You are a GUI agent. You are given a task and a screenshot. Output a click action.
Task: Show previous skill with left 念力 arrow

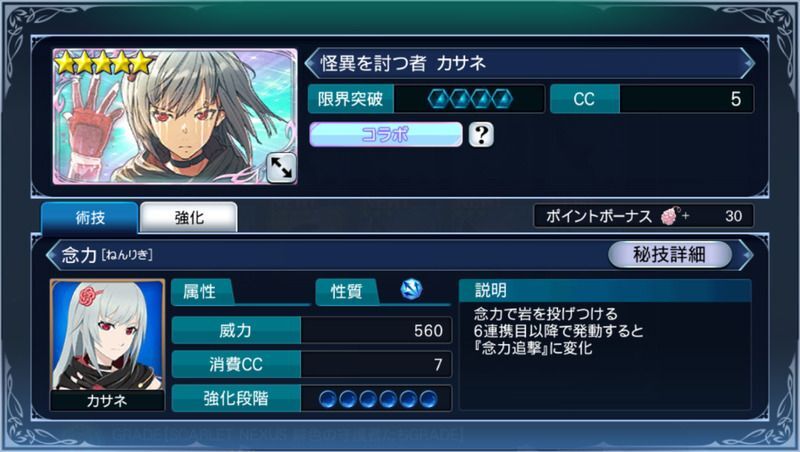click(52, 254)
